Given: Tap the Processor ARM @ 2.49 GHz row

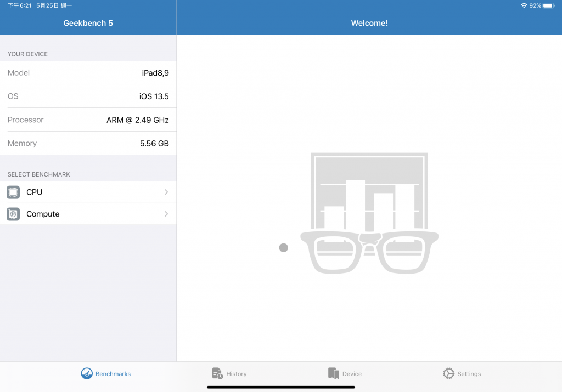Looking at the screenshot, I should coord(88,120).
